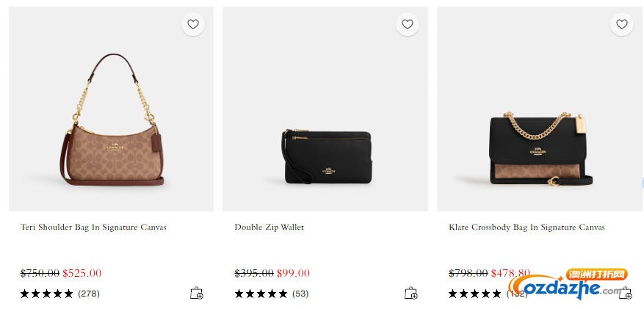Image resolution: width=644 pixels, height=309 pixels.
Task: Click the $99.00 sale price
Action: 293,273
